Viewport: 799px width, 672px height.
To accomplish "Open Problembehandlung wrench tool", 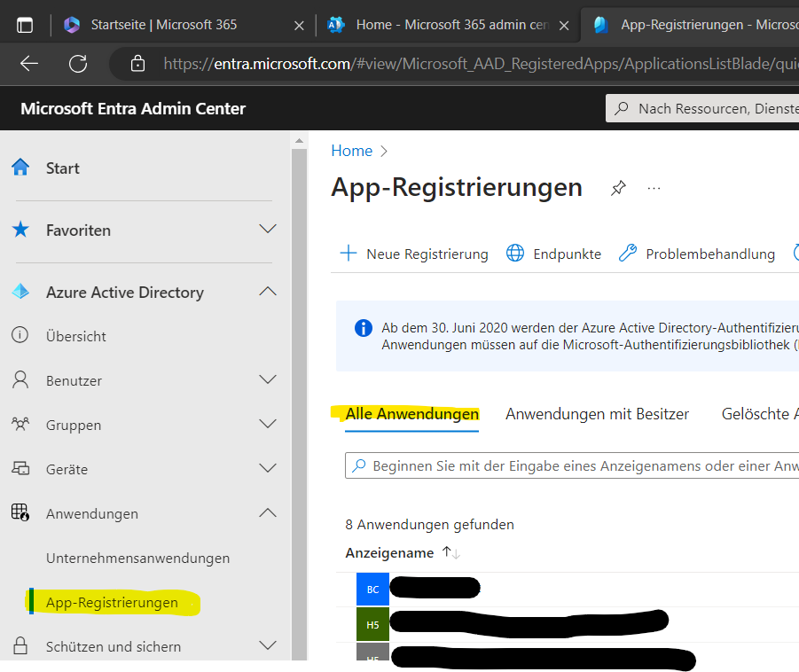I will coord(696,254).
